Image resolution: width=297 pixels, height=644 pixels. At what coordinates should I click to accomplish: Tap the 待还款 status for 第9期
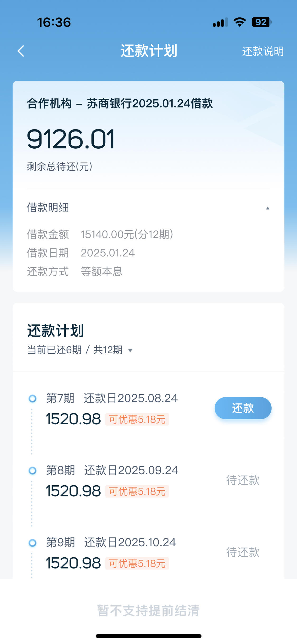(243, 552)
